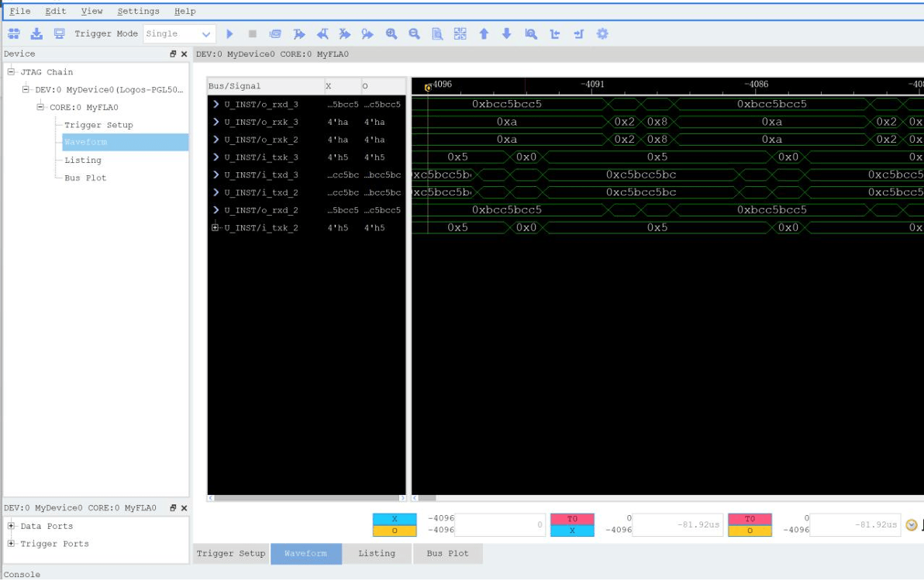924x581 pixels.
Task: Switch to the Listing tab
Action: [x=377, y=554]
